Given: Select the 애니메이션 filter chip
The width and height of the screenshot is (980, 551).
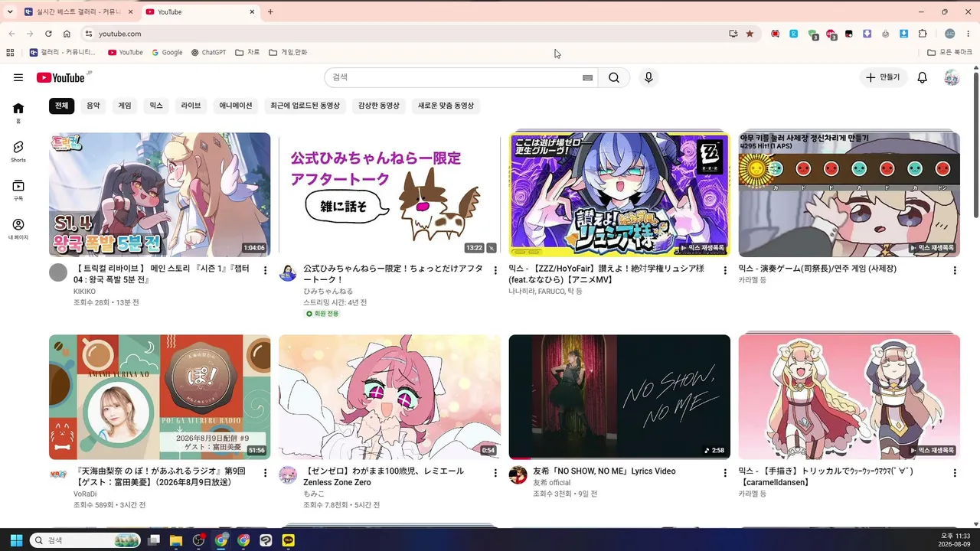Looking at the screenshot, I should [236, 106].
